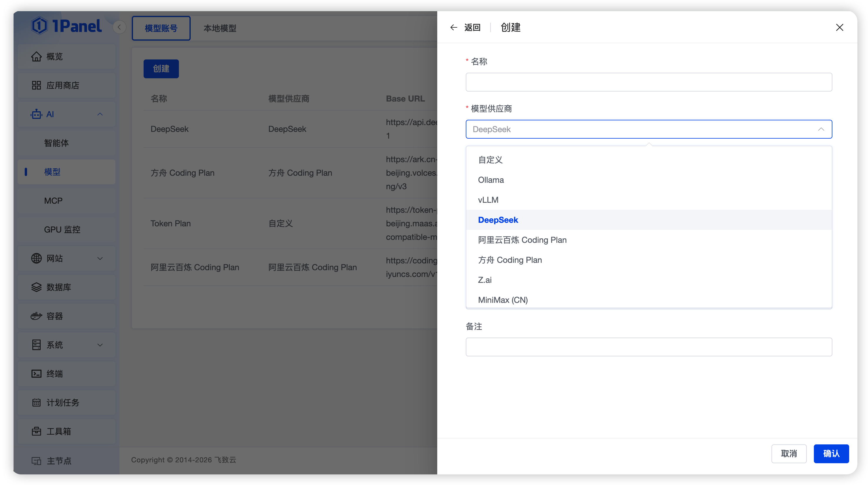This screenshot has width=868, height=485.
Task: Click the toolbox icon beside 工具箱
Action: 36,431
